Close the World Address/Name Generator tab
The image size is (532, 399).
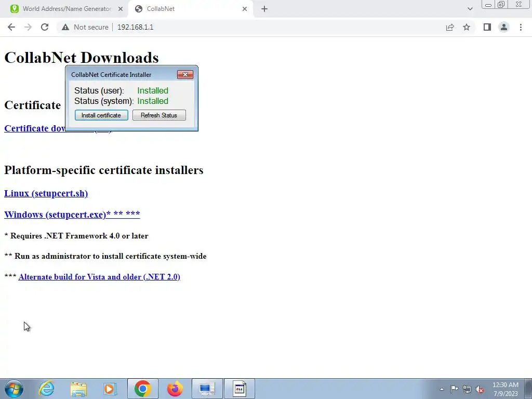121,9
